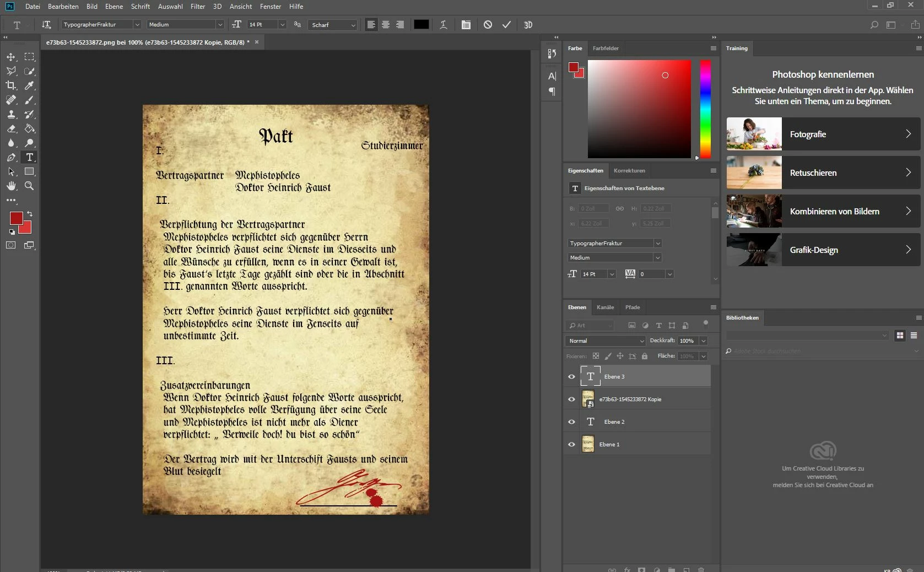The image size is (924, 572).
Task: Open the Deckkraft opacity dropdown
Action: [x=704, y=341]
